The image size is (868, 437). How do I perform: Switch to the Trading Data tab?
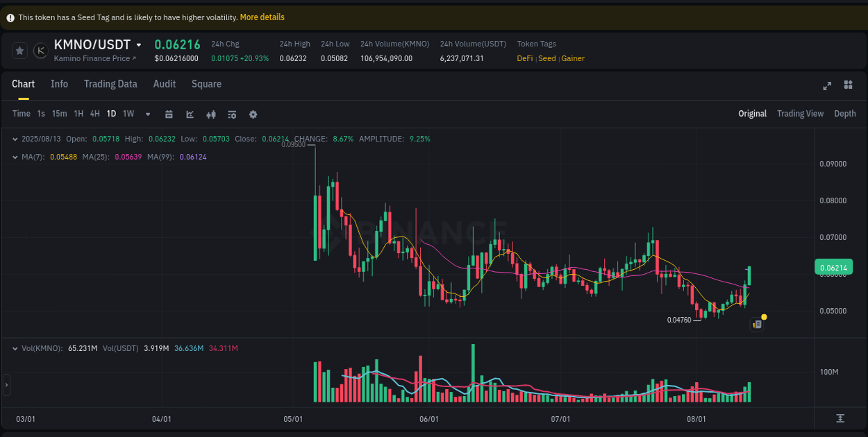coord(110,84)
